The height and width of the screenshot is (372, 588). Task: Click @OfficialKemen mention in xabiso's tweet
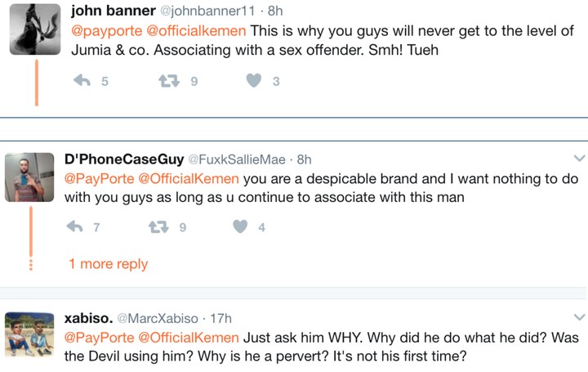coord(188,337)
